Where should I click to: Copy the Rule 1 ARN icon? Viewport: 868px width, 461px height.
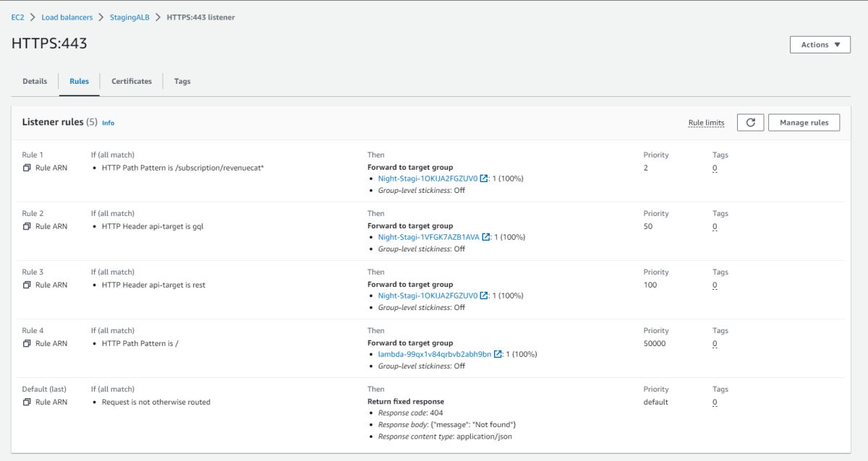[x=27, y=168]
